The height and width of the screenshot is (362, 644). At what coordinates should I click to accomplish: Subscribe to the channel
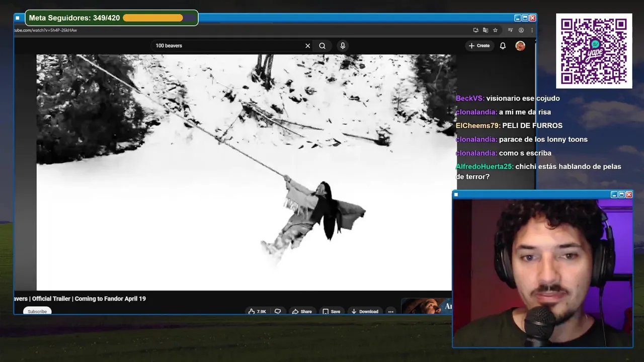tap(37, 311)
